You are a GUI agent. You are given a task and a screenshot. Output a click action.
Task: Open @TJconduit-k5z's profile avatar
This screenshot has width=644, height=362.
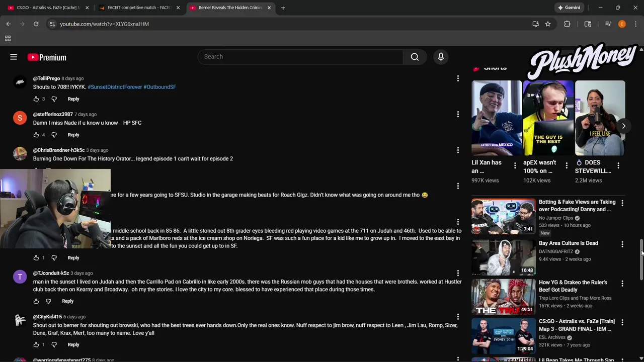[x=20, y=277]
